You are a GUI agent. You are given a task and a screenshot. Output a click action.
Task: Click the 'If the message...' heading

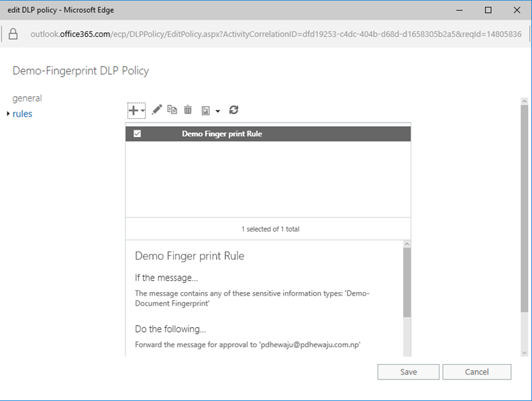(166, 277)
